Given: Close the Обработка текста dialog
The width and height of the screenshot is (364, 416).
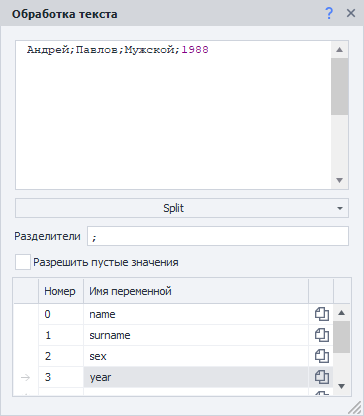Looking at the screenshot, I should [x=351, y=13].
